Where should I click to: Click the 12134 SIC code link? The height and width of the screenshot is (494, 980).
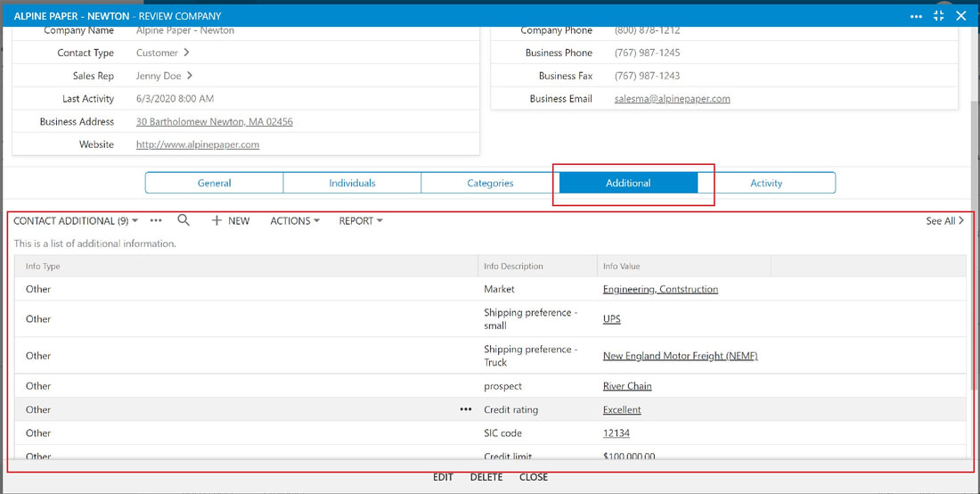tap(617, 432)
